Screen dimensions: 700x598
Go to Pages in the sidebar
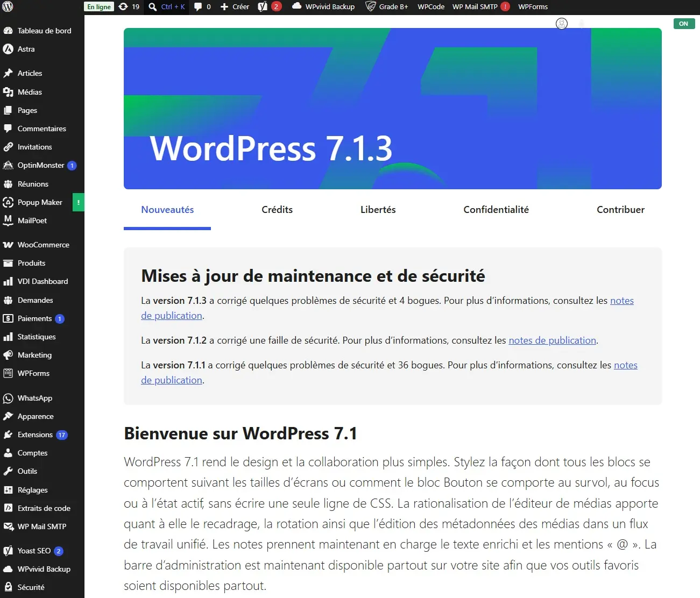click(x=42, y=110)
